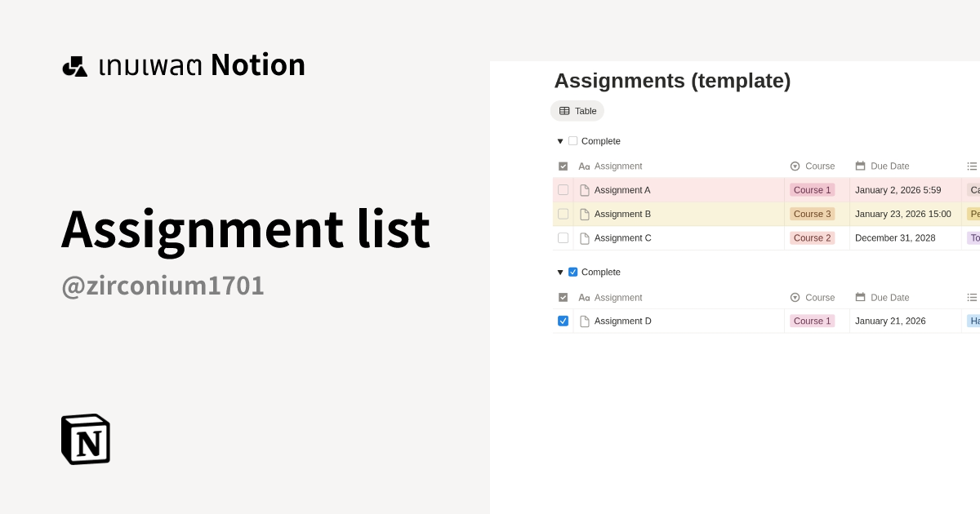Image resolution: width=980 pixels, height=514 pixels.
Task: Click Course 1 tag on Assignment D
Action: click(x=812, y=321)
